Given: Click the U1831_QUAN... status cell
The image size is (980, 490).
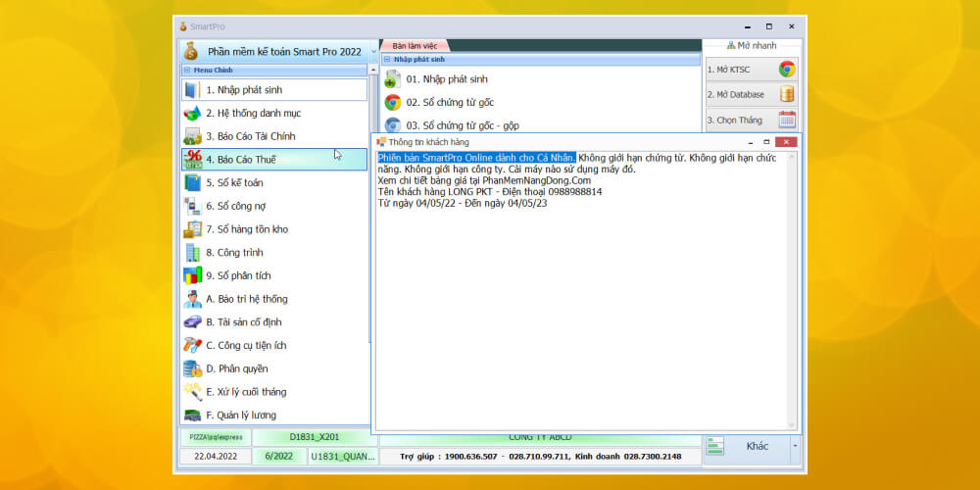Looking at the screenshot, I should pos(343,457).
